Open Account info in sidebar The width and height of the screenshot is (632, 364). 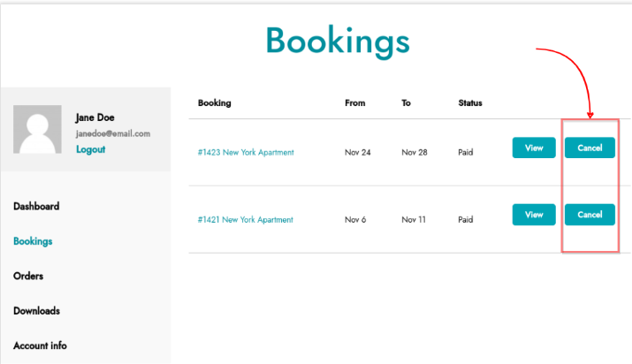[x=40, y=345]
